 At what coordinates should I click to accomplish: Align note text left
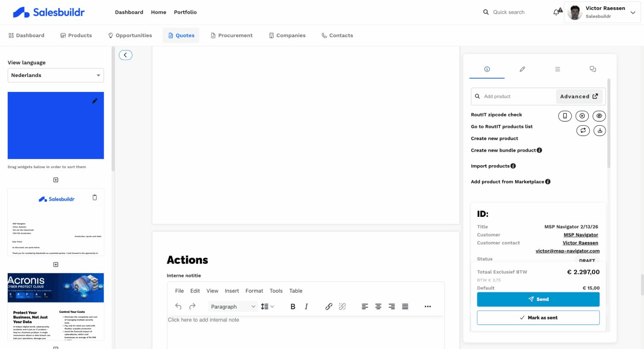365,306
